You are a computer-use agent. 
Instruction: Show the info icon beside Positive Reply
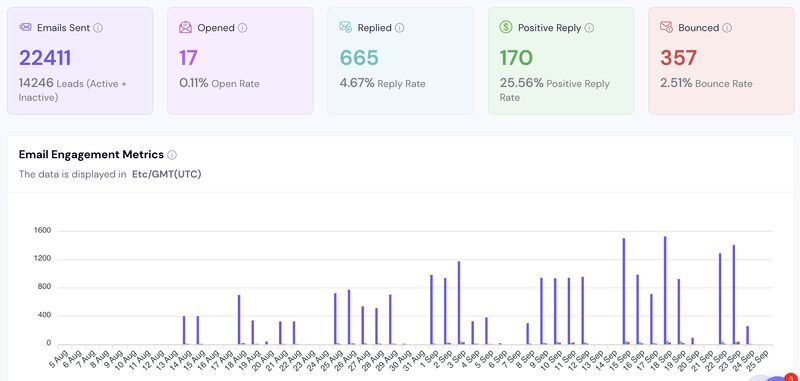pyautogui.click(x=589, y=28)
